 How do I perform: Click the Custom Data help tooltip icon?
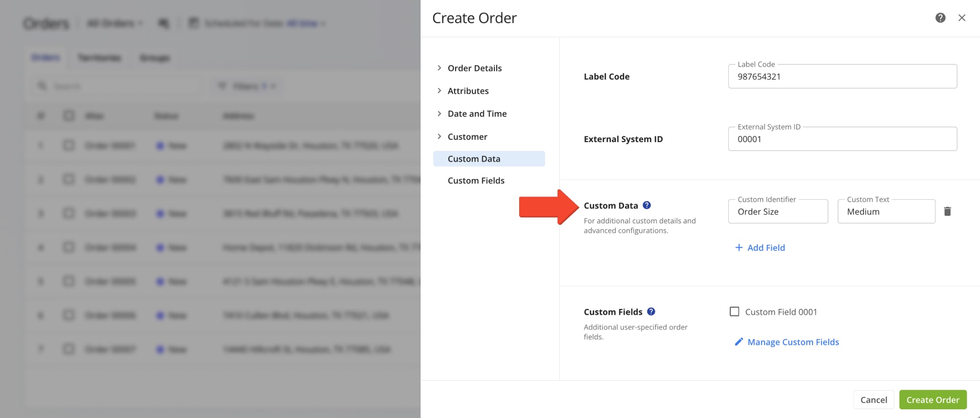coord(646,205)
